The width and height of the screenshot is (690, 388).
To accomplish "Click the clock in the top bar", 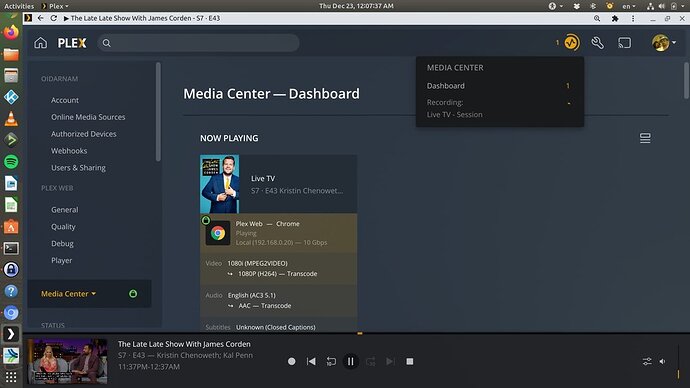I will tap(356, 6).
